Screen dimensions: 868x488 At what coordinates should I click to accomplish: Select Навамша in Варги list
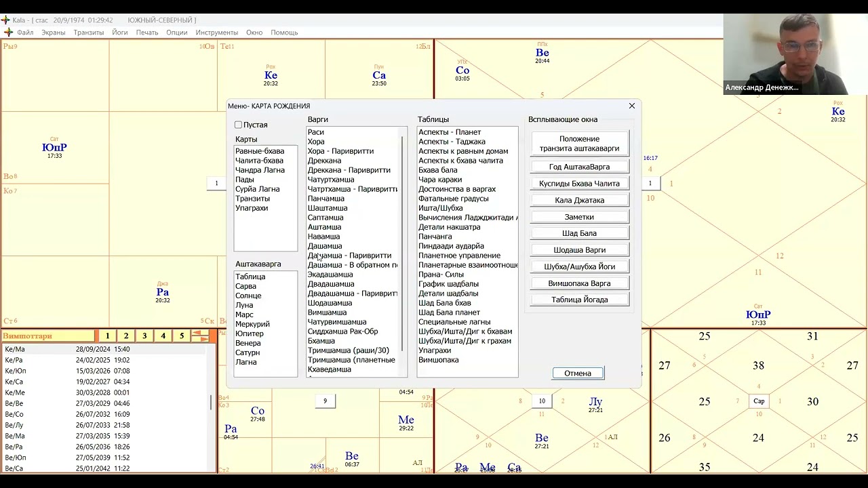pyautogui.click(x=323, y=237)
